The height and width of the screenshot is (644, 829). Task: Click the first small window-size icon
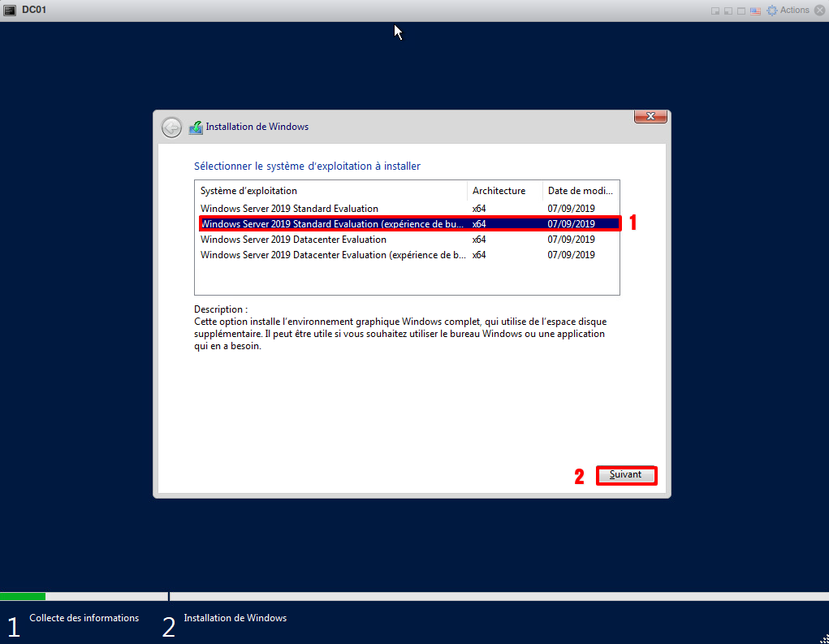coord(715,11)
